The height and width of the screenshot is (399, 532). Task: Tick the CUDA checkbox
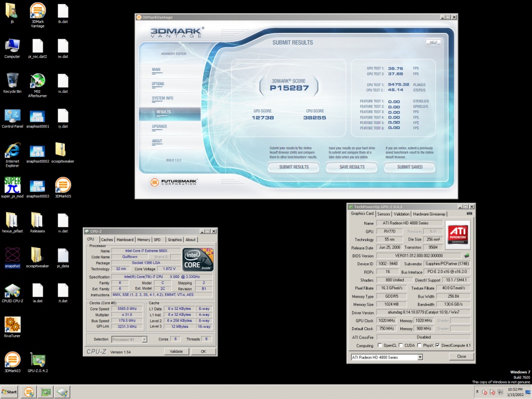[401, 345]
